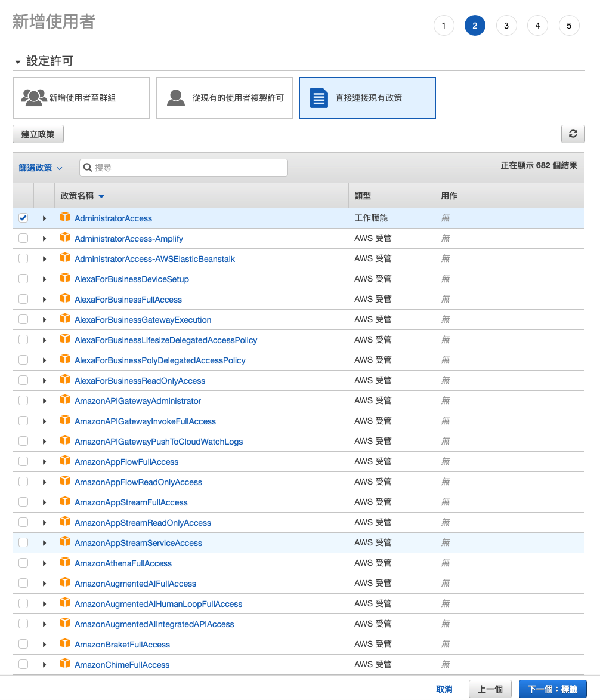This screenshot has width=600, height=700.
Task: Click policy icon next to AlexaForBusinessDeviceSetup
Action: tap(65, 278)
